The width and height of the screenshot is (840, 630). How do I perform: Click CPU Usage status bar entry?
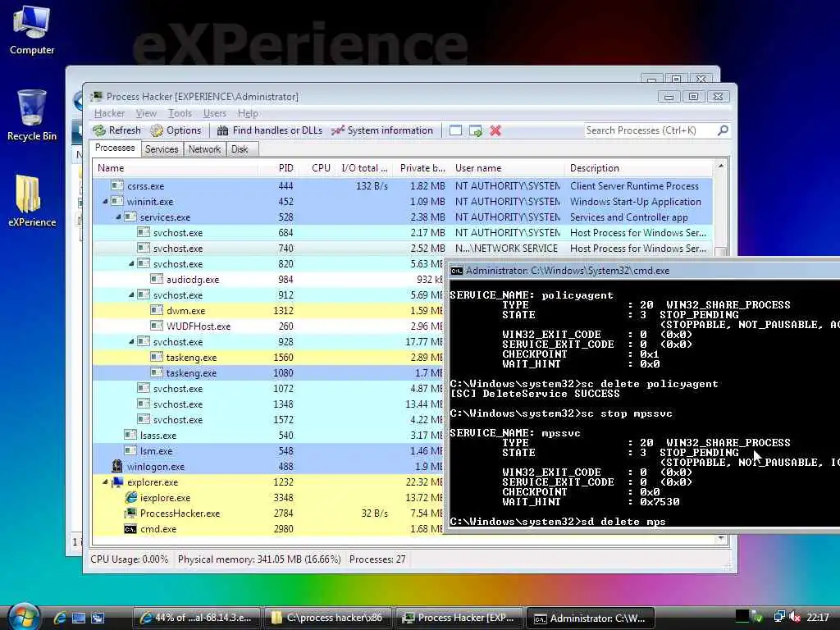click(129, 559)
